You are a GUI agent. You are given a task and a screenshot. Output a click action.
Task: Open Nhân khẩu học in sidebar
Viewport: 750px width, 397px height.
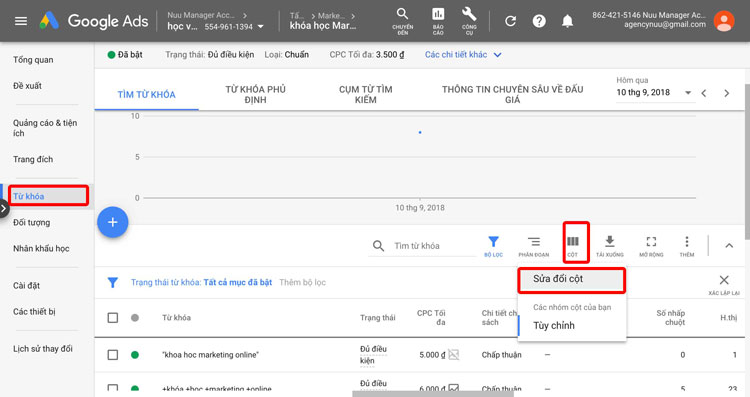(x=41, y=248)
